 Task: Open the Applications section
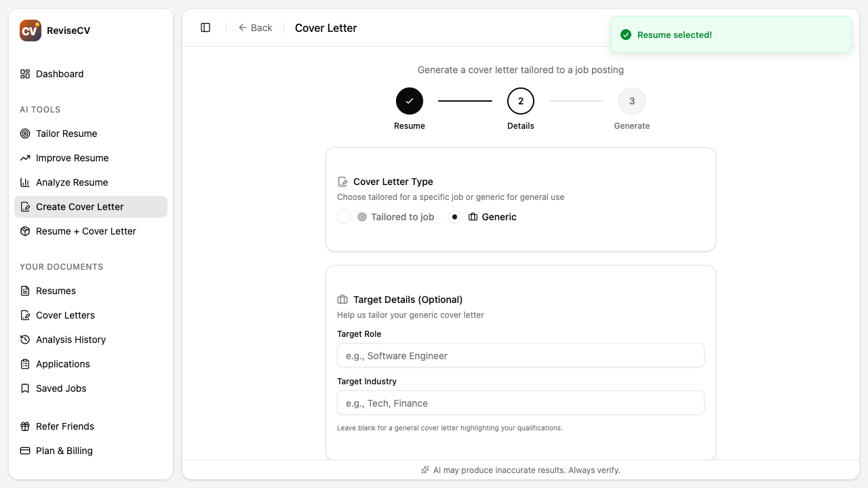(63, 364)
